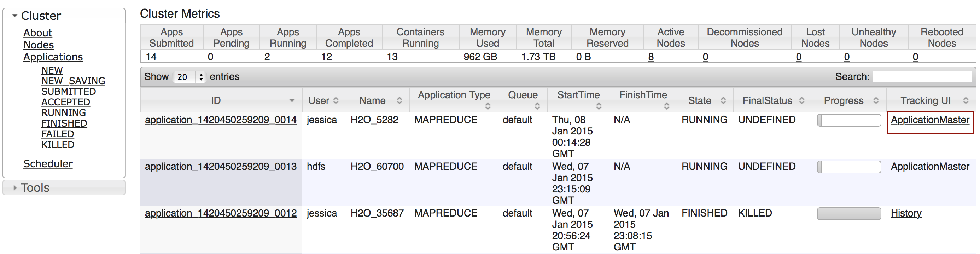Click sort arrows beside Name header
Image resolution: width=980 pixels, height=254 pixels.
tap(399, 100)
